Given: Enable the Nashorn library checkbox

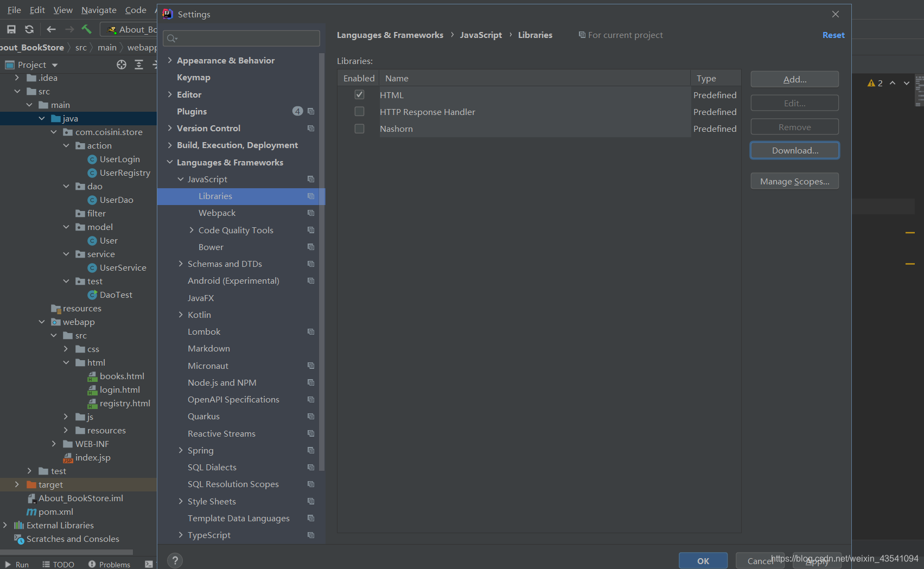Looking at the screenshot, I should point(359,129).
